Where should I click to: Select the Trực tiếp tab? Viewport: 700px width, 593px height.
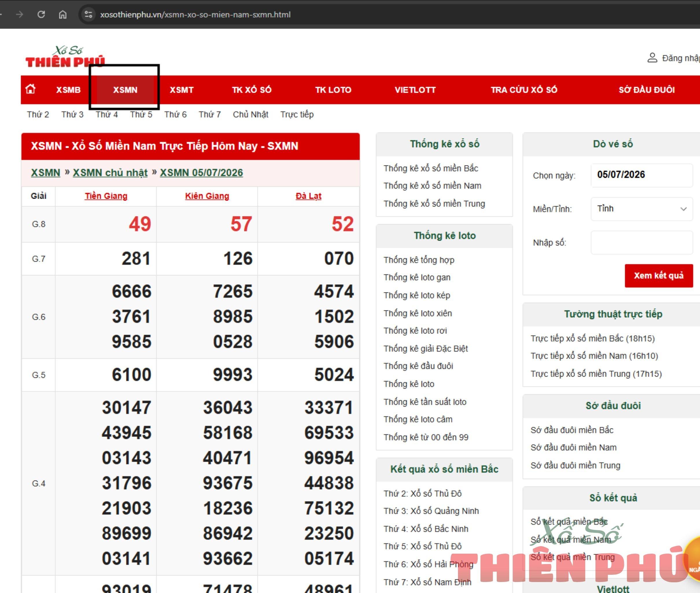click(297, 115)
